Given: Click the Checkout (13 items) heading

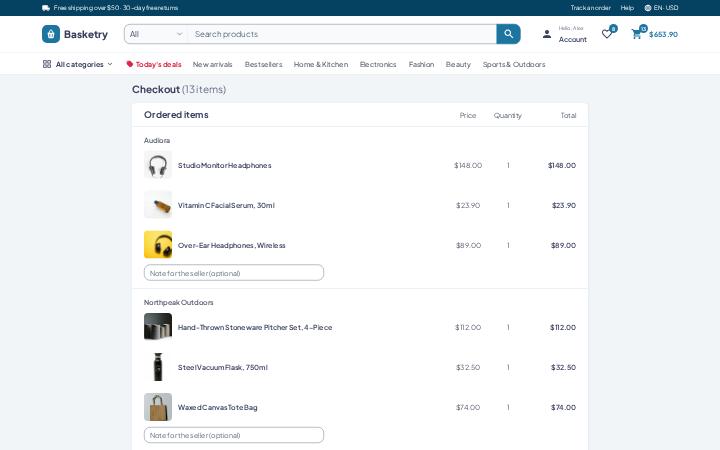Looking at the screenshot, I should click(x=179, y=90).
